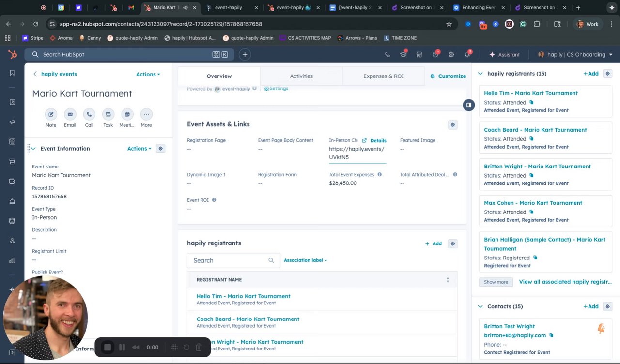Open sidebar hapily registrants (15) settings gear
Screen dimensions: 620x364
[608, 74]
